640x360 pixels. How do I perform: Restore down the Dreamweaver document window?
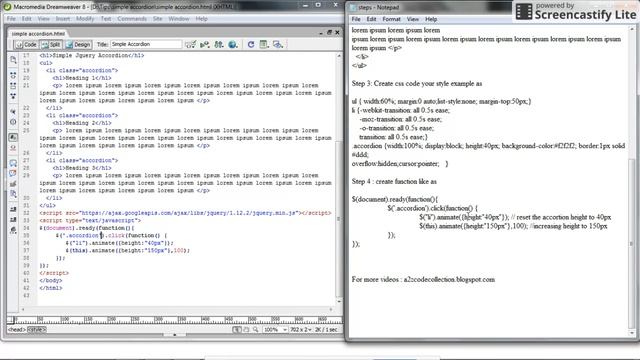[329, 33]
